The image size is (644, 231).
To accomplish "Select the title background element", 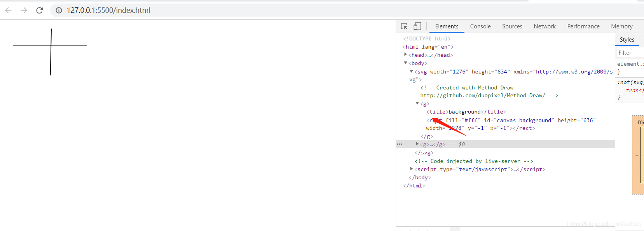I will [466, 112].
